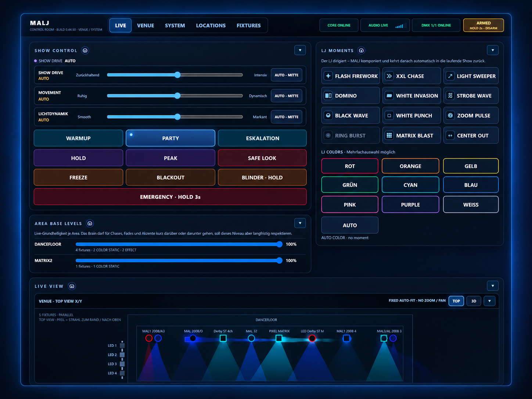Click the White Punch square icon
Viewport: 532px width, 399px height.
pos(389,116)
